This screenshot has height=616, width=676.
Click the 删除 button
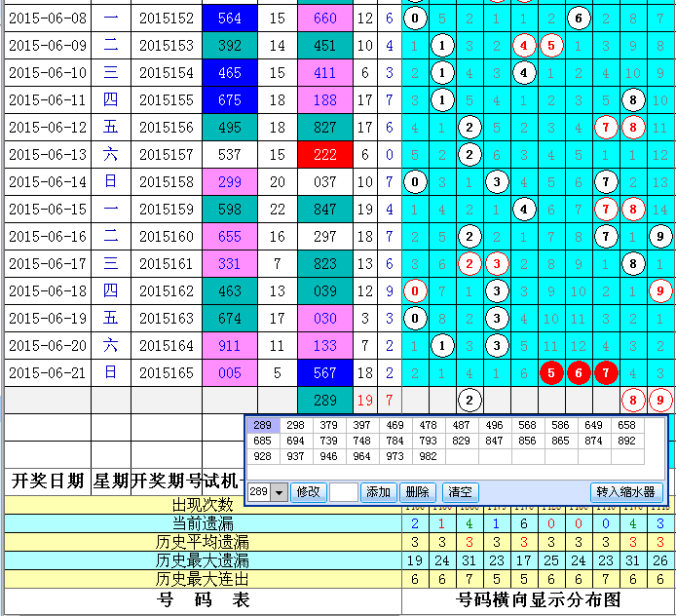pyautogui.click(x=417, y=492)
